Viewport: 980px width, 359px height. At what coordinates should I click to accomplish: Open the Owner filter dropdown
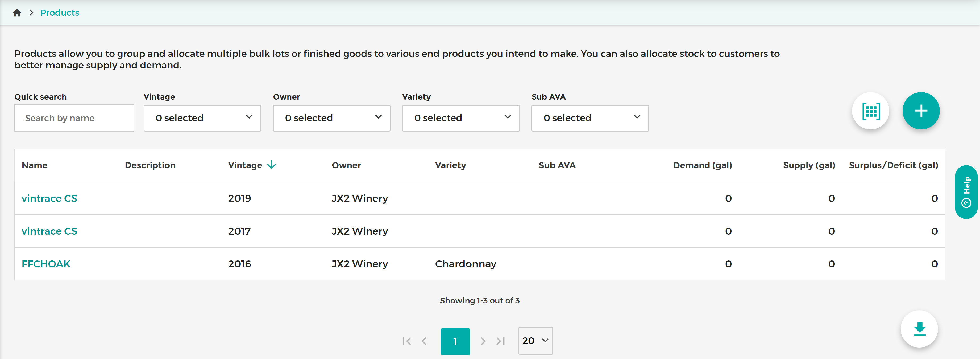pyautogui.click(x=331, y=118)
